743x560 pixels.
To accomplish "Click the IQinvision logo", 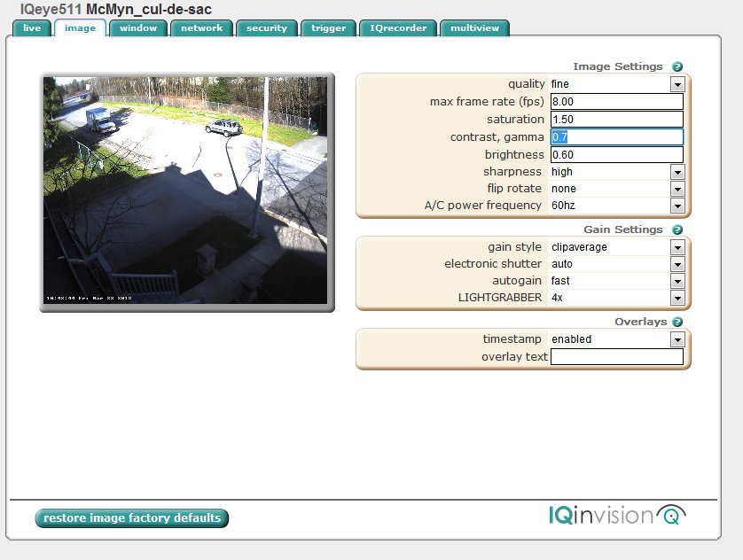I will pos(617,515).
